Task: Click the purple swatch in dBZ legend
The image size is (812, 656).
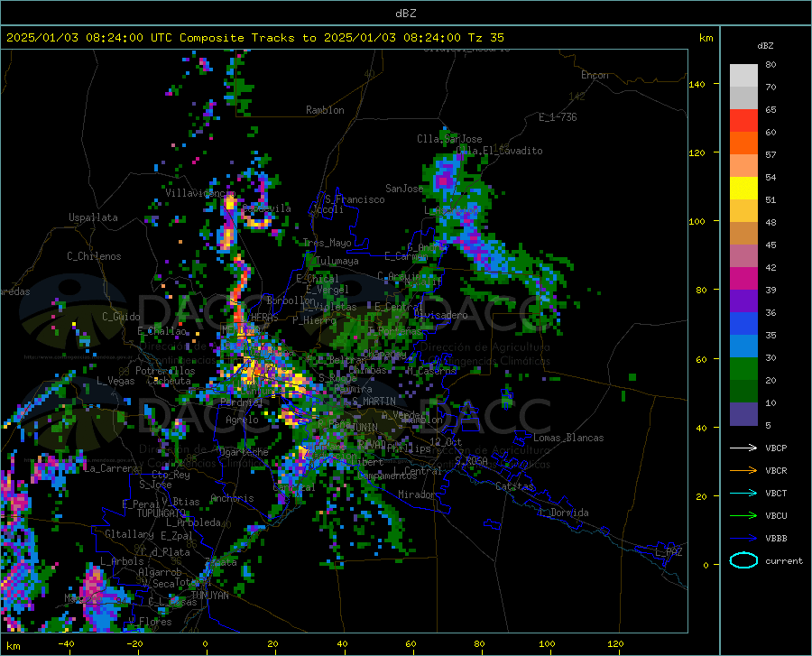Action: [743, 301]
